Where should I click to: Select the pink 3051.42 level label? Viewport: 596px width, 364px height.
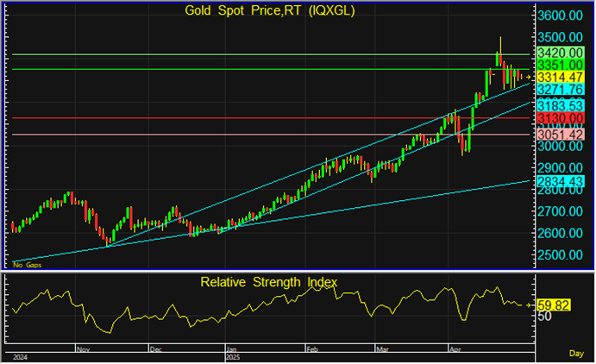560,135
